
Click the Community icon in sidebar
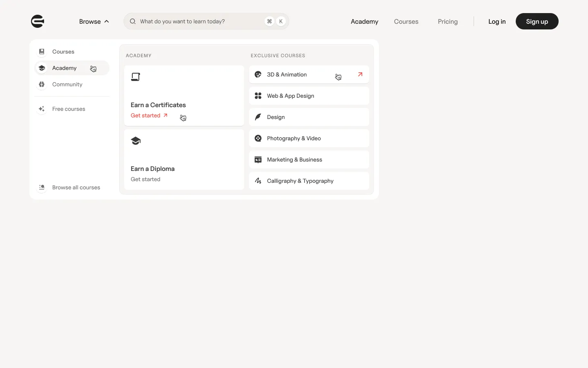[42, 84]
